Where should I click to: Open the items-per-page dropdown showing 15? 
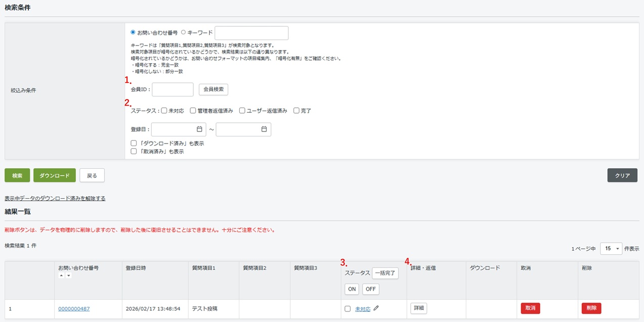point(611,249)
